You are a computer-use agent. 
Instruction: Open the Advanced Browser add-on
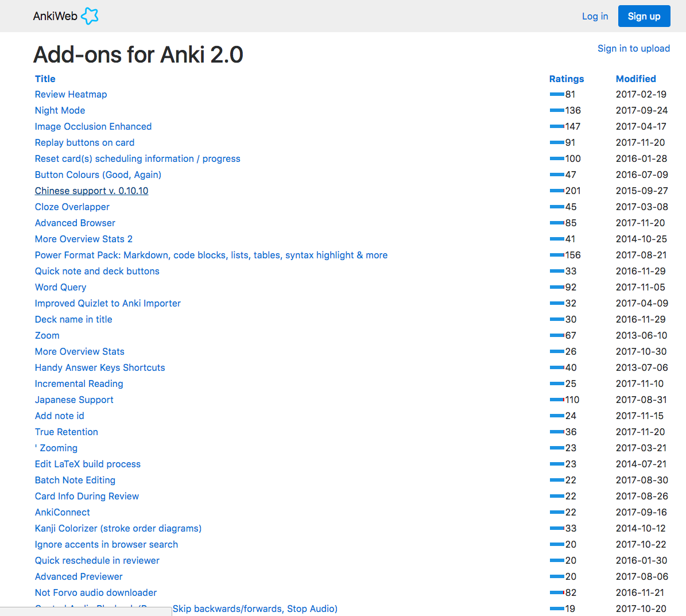(x=75, y=223)
